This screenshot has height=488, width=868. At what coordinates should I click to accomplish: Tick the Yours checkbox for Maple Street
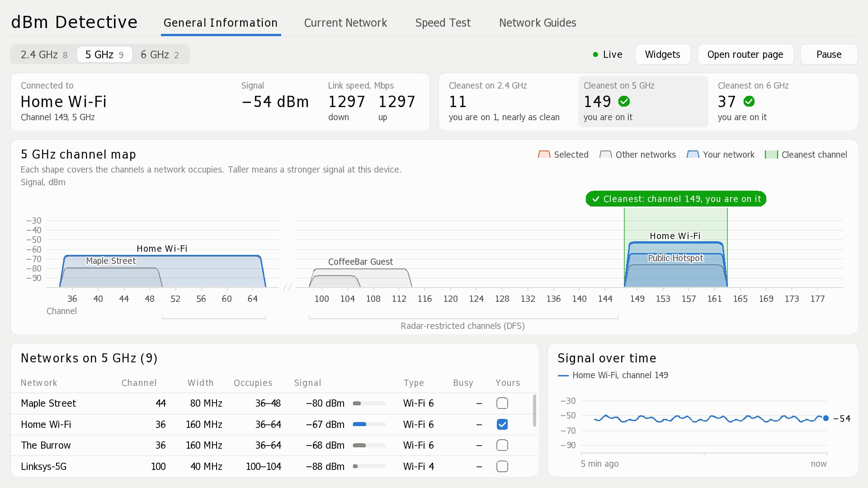[x=502, y=403]
